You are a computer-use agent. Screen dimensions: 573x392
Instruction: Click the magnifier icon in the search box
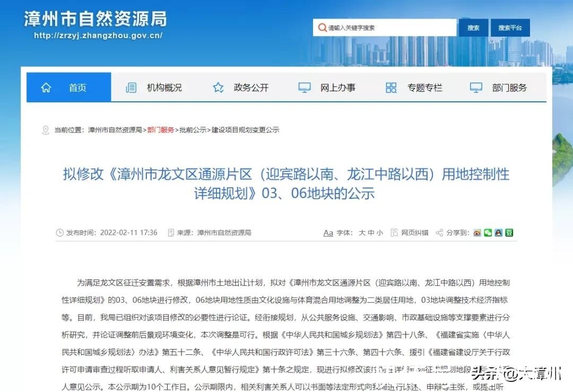[x=322, y=27]
